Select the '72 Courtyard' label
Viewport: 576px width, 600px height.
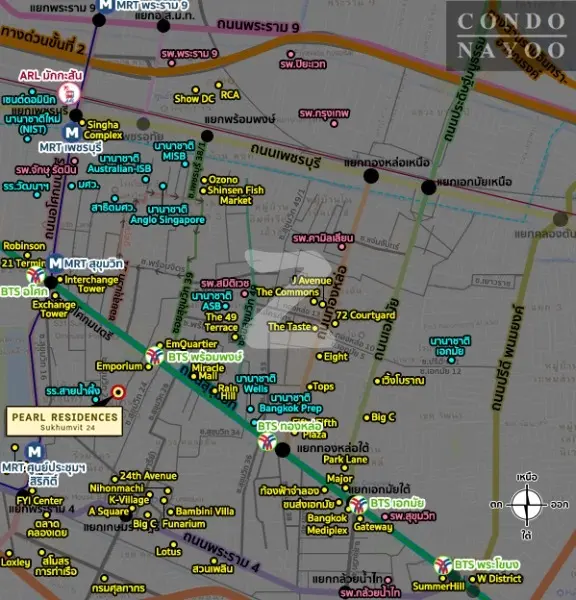pyautogui.click(x=366, y=315)
